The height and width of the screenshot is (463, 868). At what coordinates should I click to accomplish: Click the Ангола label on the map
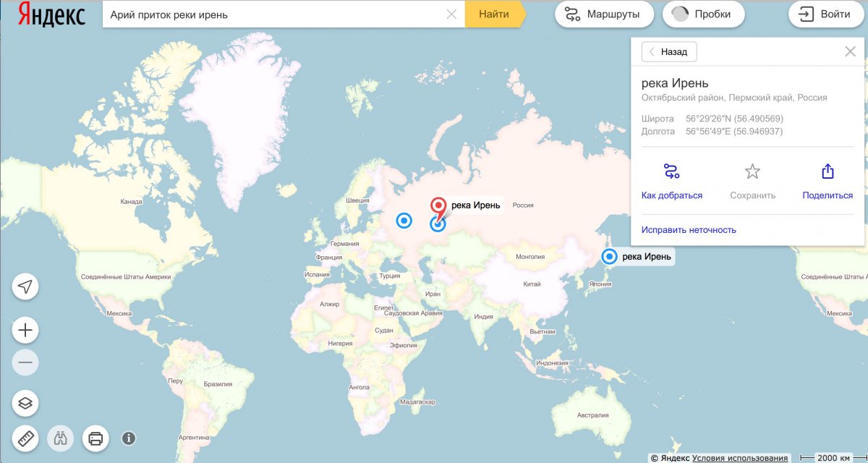[x=359, y=387]
